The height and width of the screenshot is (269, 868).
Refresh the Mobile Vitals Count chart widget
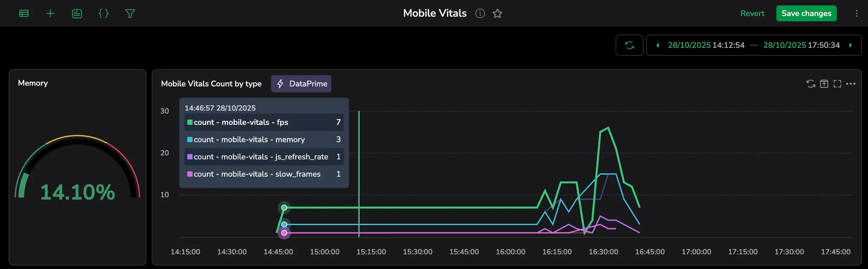(810, 84)
